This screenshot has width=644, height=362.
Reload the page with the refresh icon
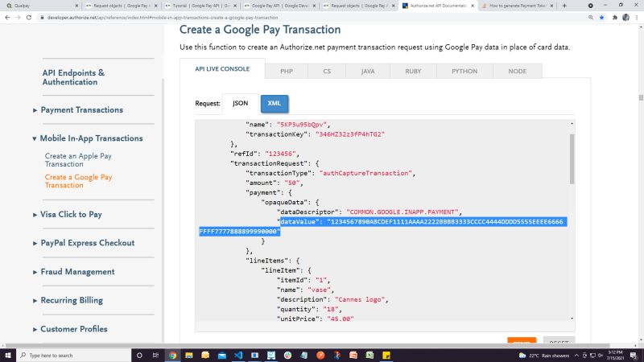[29, 18]
